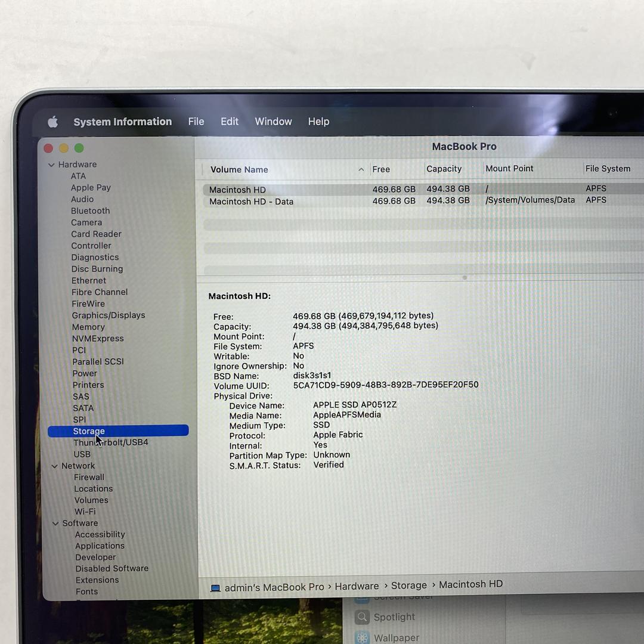Collapse the Software section
Screen dimensions: 644x644
coord(55,524)
